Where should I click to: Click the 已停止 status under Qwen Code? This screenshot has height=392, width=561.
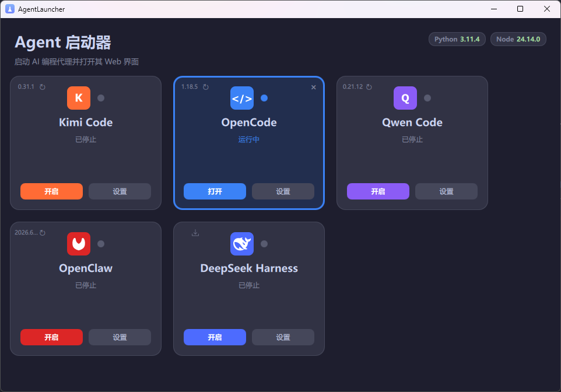coord(412,139)
